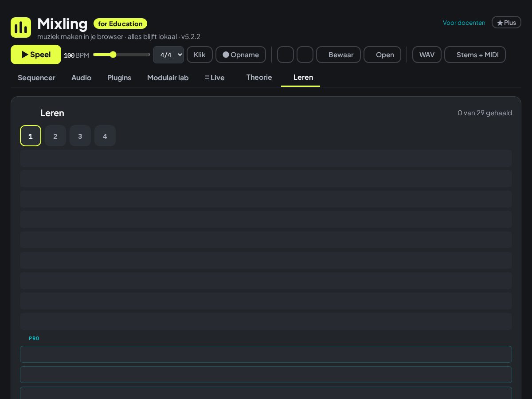
Task: Save the project with Bewaar
Action: click(x=338, y=55)
